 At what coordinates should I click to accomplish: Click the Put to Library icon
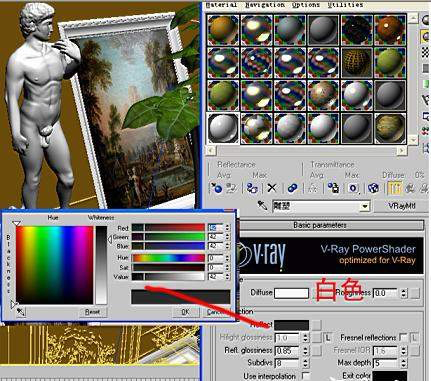tap(333, 188)
